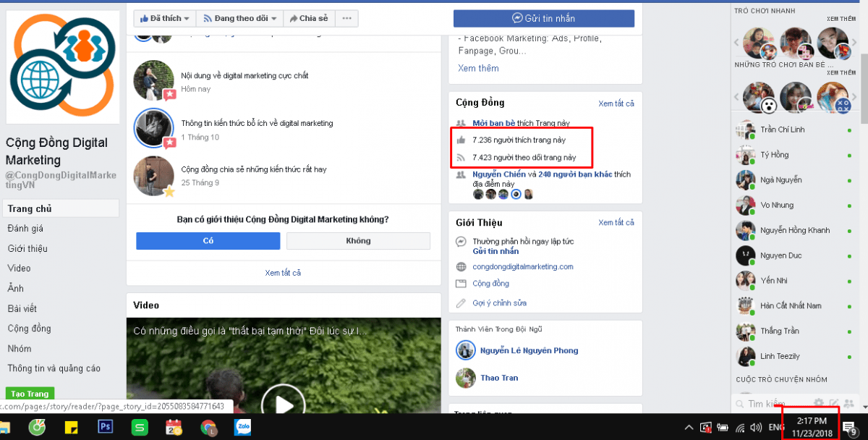The height and width of the screenshot is (440, 868).
Task: Click the Messenger icon on Gửi tin nhắn
Action: 517,18
